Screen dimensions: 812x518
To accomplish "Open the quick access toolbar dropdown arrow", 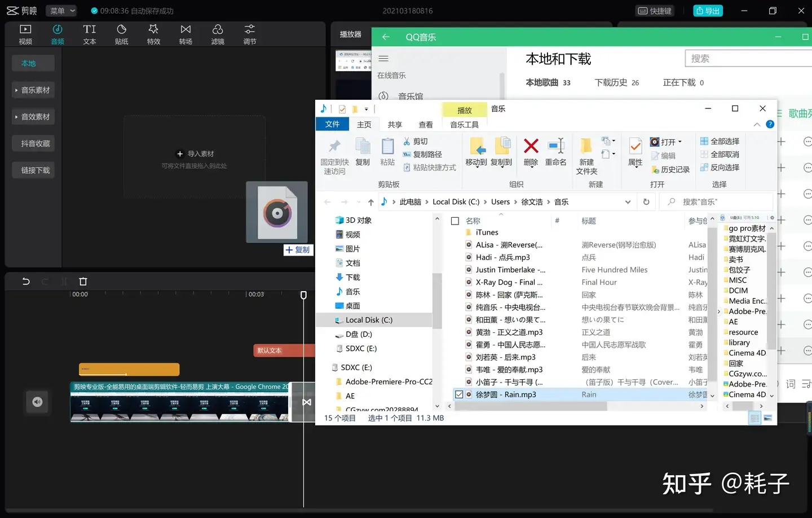I will coord(366,109).
